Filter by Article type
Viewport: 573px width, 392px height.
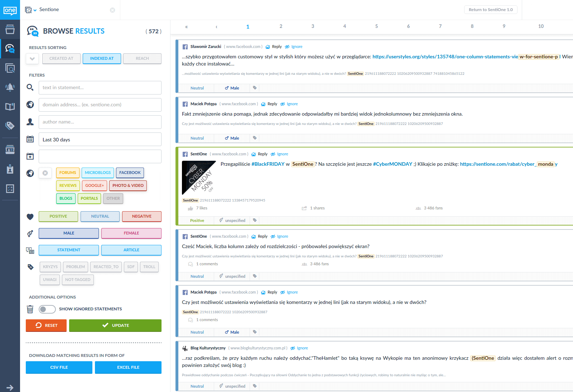click(131, 250)
